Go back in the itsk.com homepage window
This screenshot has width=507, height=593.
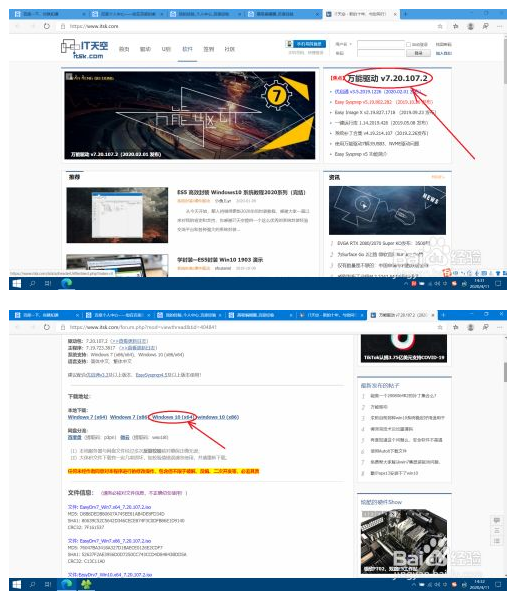17,26
